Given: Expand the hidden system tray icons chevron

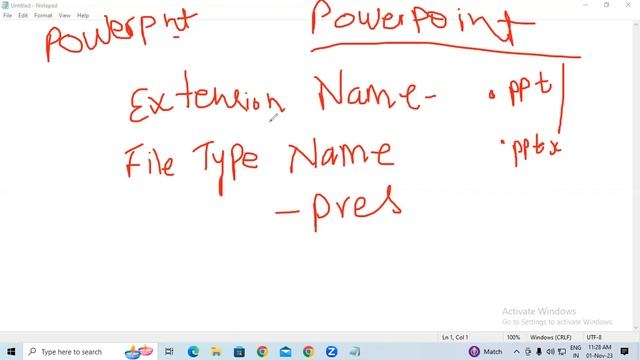Looking at the screenshot, I should click(x=516, y=351).
